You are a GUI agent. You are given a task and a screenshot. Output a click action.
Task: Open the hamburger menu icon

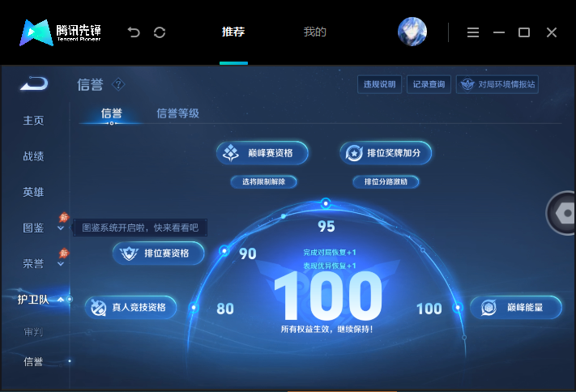click(x=473, y=32)
